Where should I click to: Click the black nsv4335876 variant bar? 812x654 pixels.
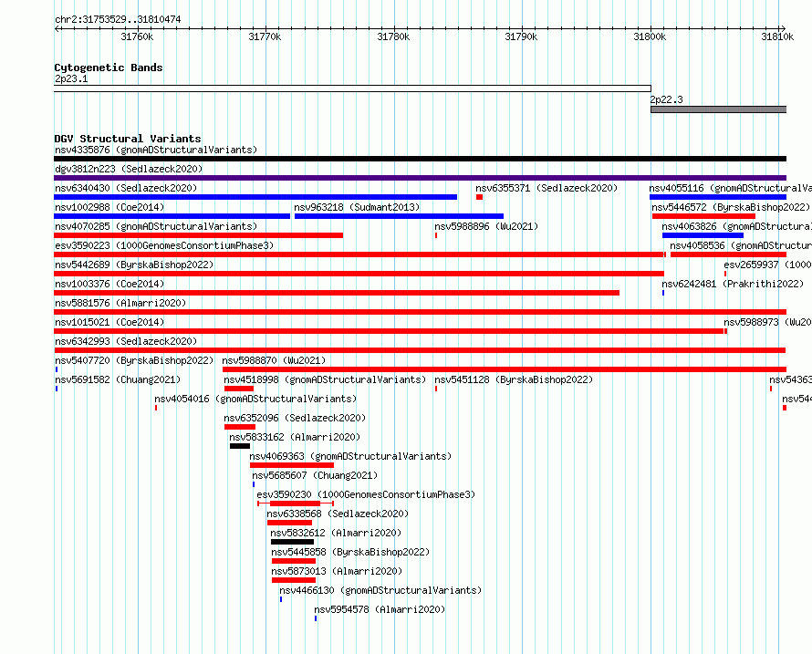click(420, 159)
